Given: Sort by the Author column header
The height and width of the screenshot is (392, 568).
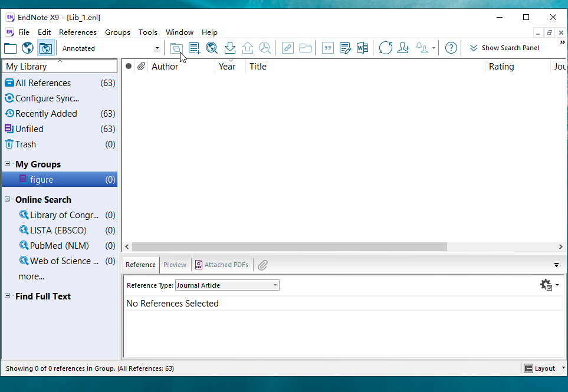Looking at the screenshot, I should (x=181, y=67).
